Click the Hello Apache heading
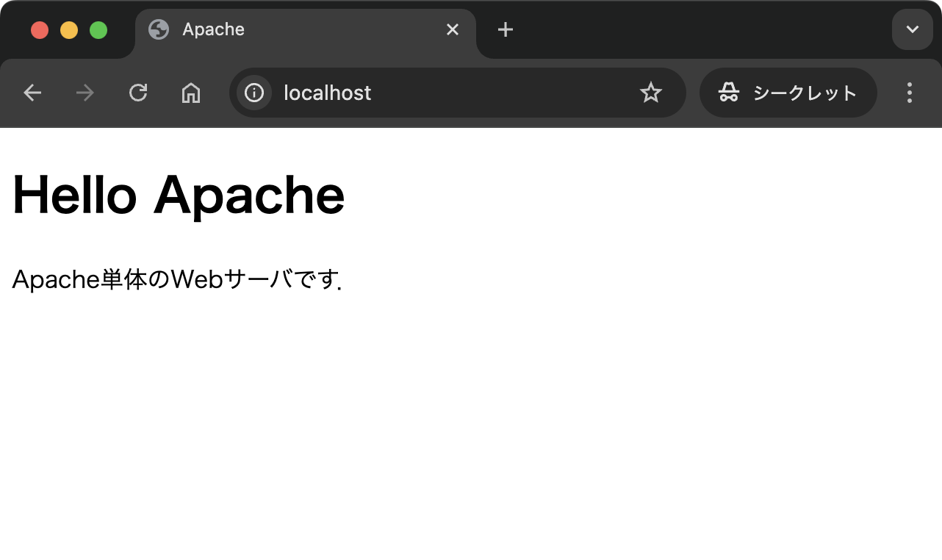 179,195
